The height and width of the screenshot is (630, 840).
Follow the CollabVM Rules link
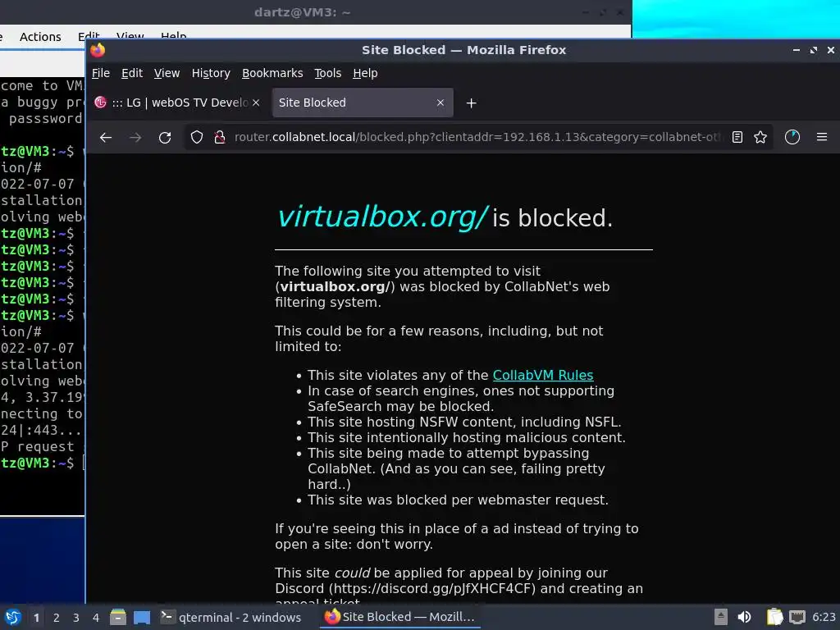coord(543,375)
